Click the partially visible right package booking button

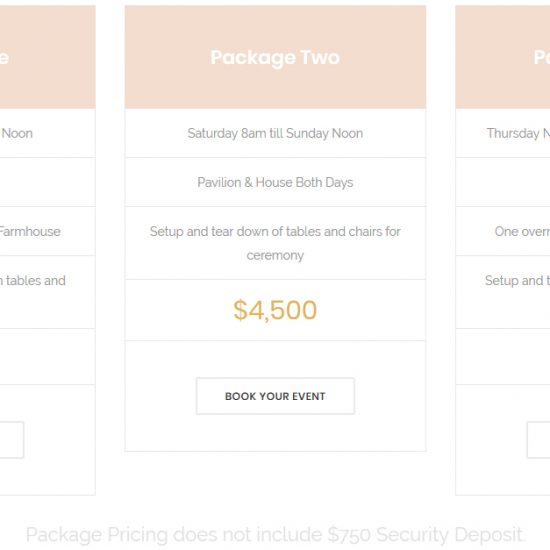(x=538, y=440)
